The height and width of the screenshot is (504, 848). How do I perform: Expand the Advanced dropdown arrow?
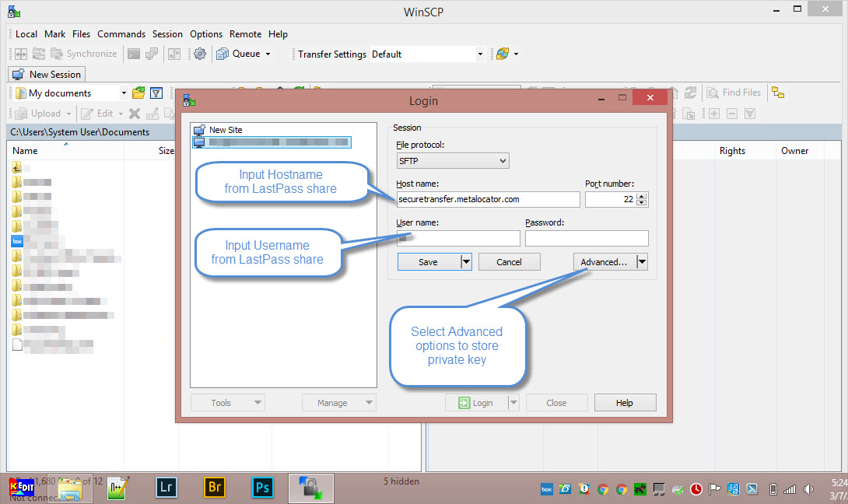point(642,262)
